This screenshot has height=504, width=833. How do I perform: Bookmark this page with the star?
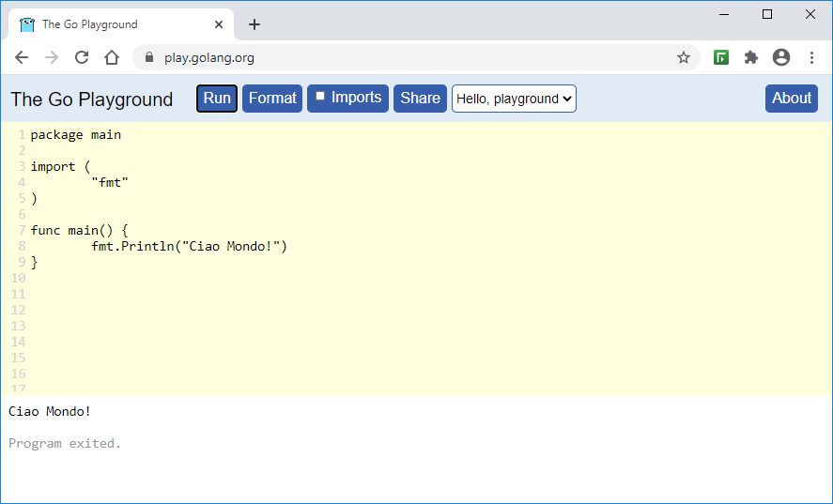pyautogui.click(x=684, y=57)
